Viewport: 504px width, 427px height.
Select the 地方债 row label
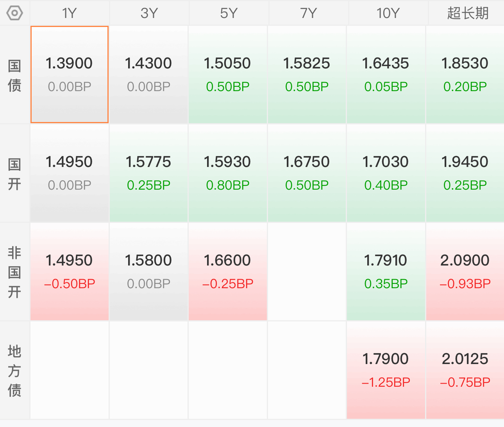click(14, 371)
